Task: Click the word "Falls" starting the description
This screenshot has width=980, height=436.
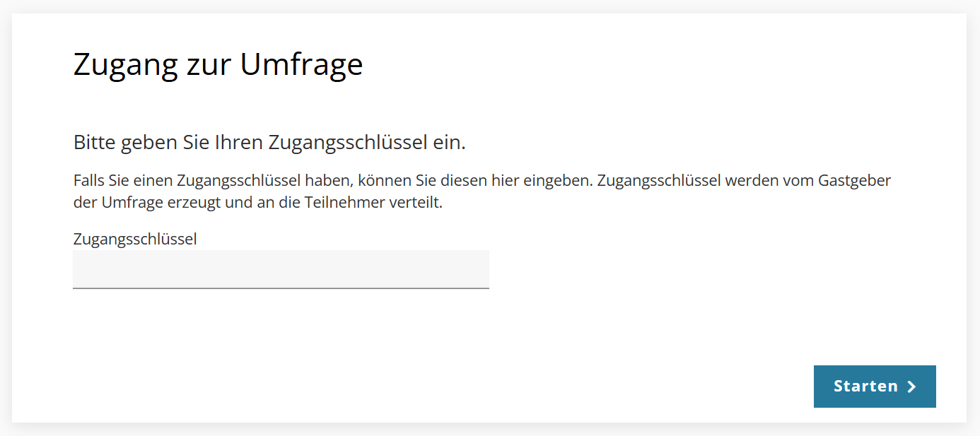Action: (88, 180)
